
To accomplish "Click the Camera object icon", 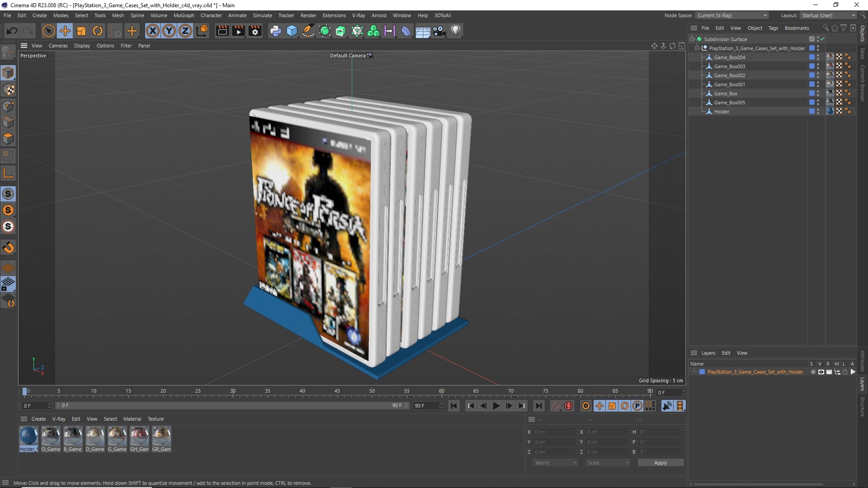I will pos(439,31).
